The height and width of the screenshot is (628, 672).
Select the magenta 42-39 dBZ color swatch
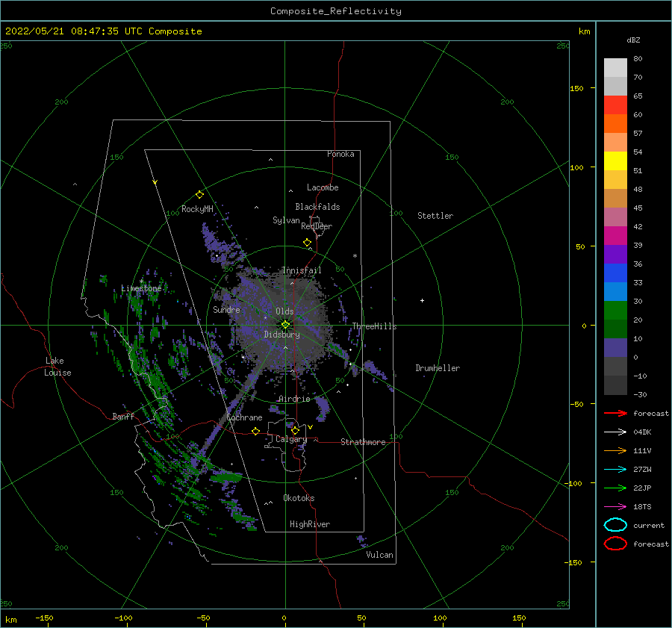coord(615,236)
